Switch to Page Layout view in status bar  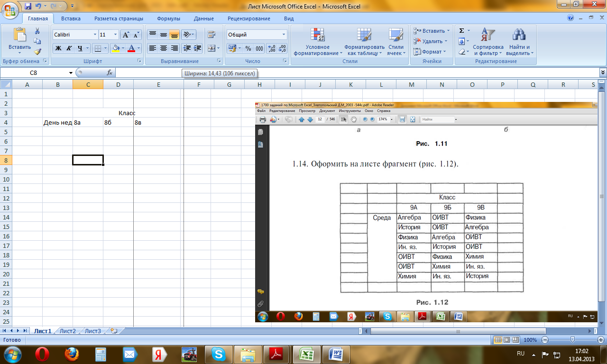[x=506, y=340]
